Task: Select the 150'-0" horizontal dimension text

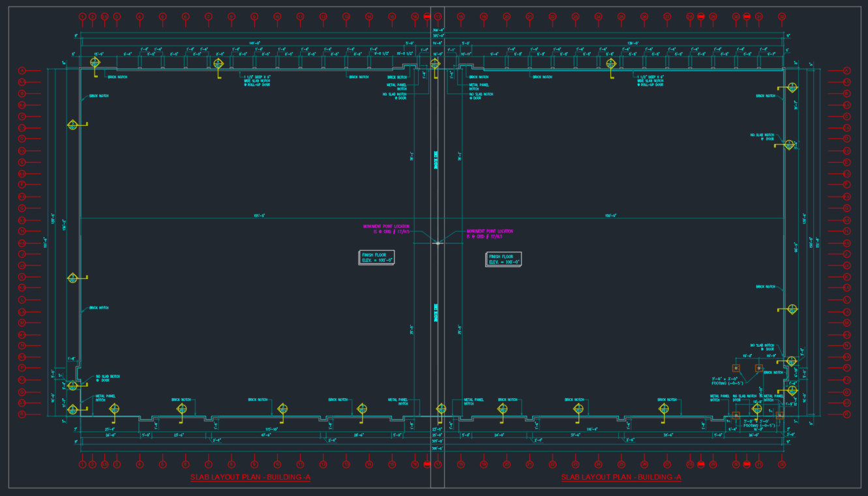Action: (611, 216)
